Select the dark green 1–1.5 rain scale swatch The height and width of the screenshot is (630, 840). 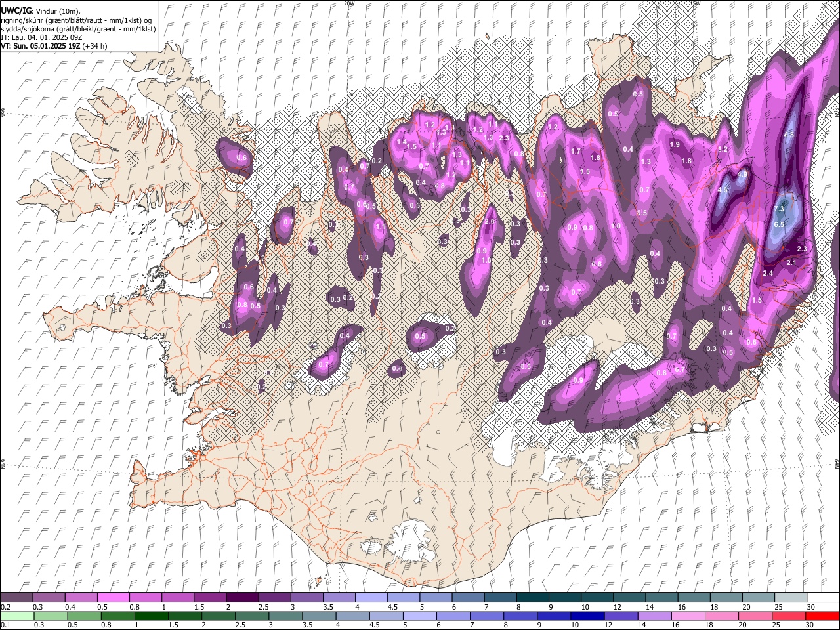coord(151,616)
